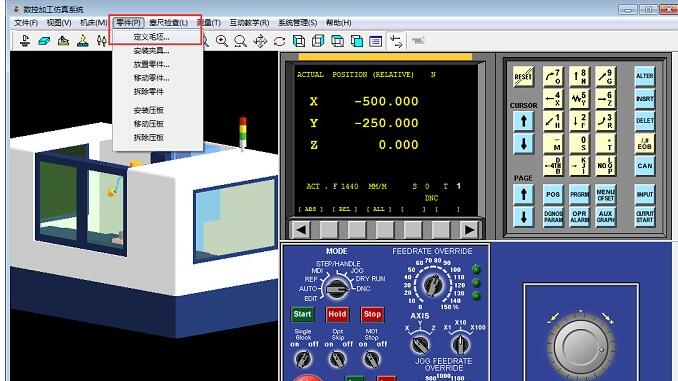678x381 pixels.
Task: Click the red Hold button
Action: pyautogui.click(x=337, y=314)
